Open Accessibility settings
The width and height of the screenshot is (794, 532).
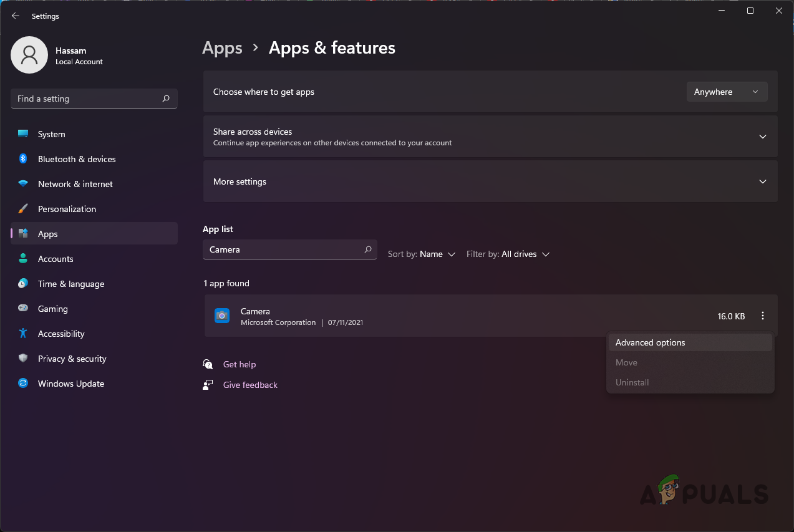[61, 334]
